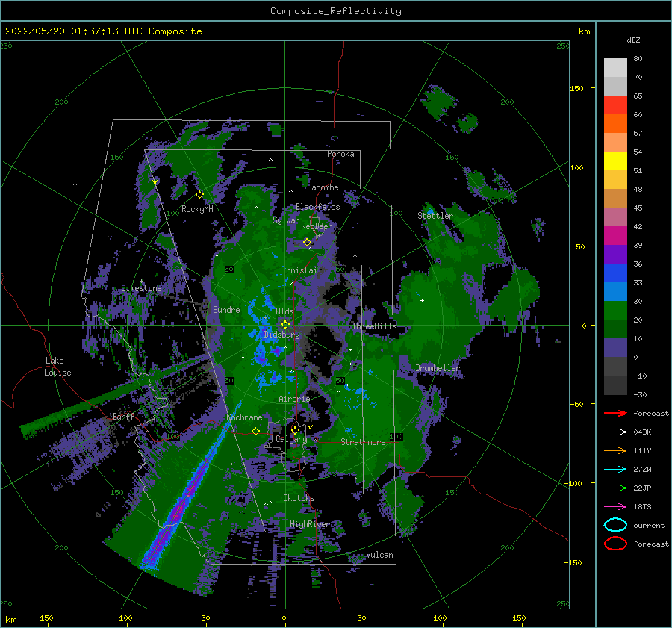Click yellow diamond marker beside RockyMH
Screen dimensions: 672x628
coord(199,195)
